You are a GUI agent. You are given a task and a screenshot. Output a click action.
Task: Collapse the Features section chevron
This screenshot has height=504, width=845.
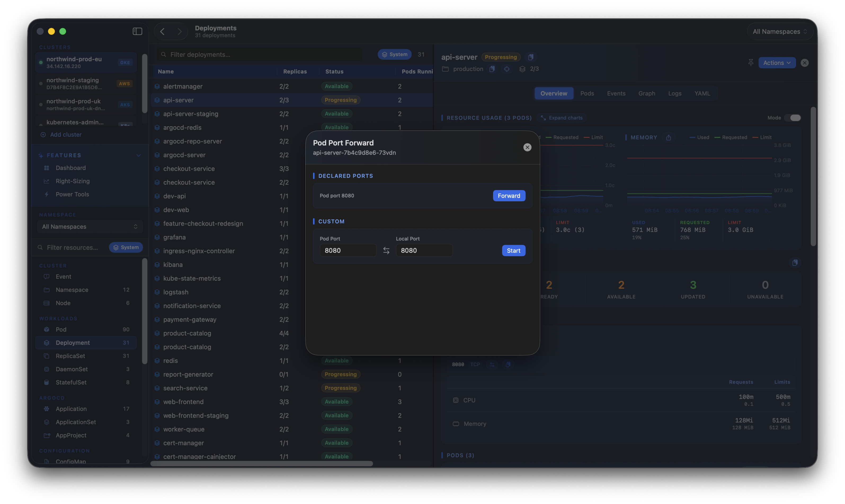[138, 155]
